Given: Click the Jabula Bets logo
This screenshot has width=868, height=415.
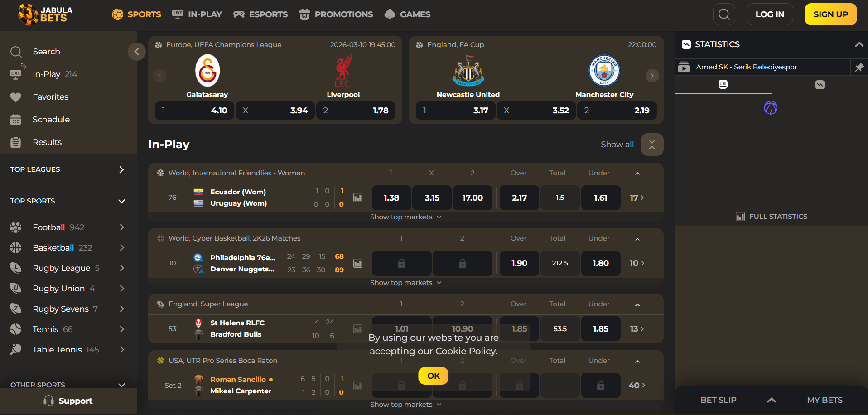Looking at the screenshot, I should coord(45,14).
